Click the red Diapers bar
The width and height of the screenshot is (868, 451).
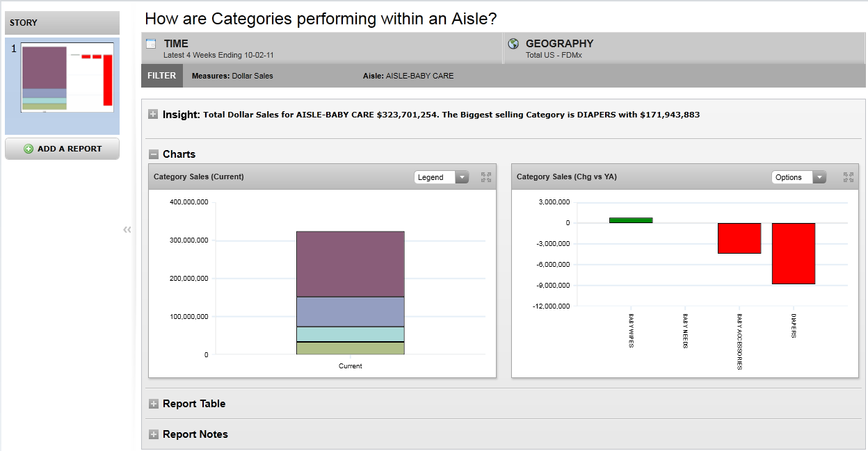793,254
